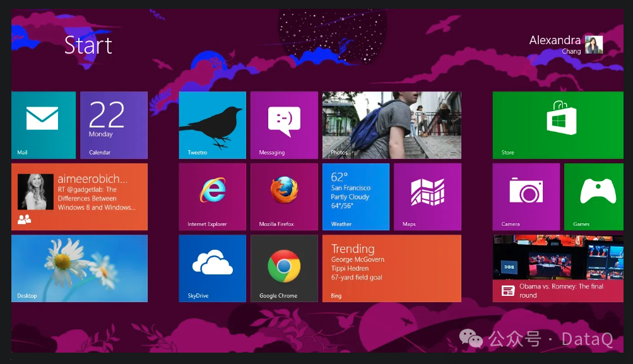Click the shopping bag icon on Store
633x364 pixels.
point(562,117)
